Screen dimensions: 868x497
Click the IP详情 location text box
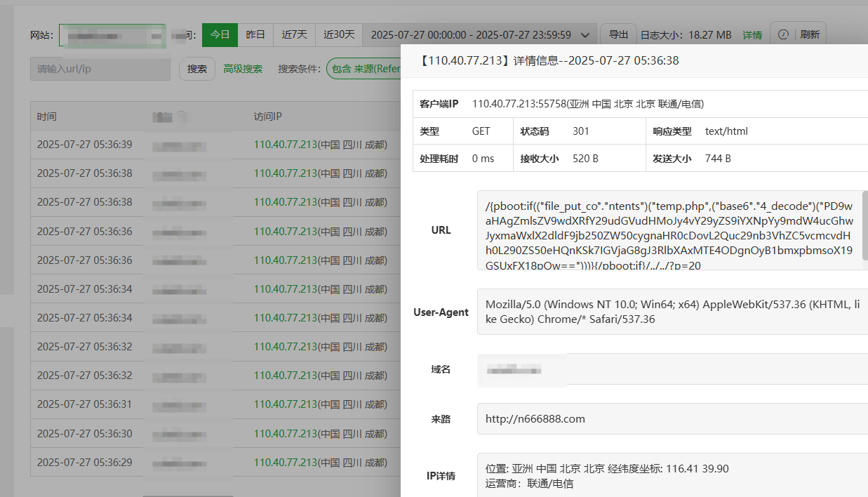(672, 475)
